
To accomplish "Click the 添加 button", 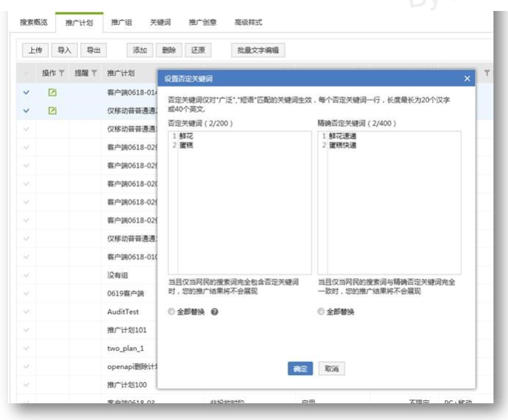I will (x=140, y=50).
